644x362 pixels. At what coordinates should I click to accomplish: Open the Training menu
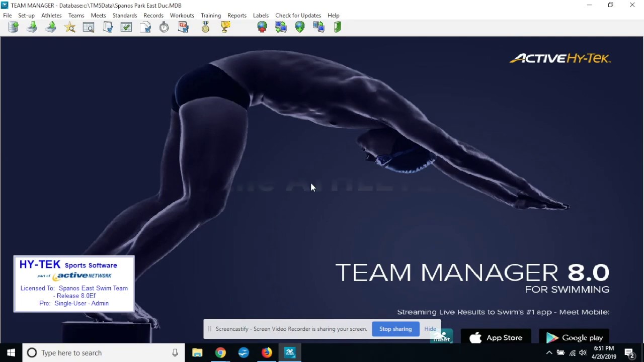click(x=211, y=16)
